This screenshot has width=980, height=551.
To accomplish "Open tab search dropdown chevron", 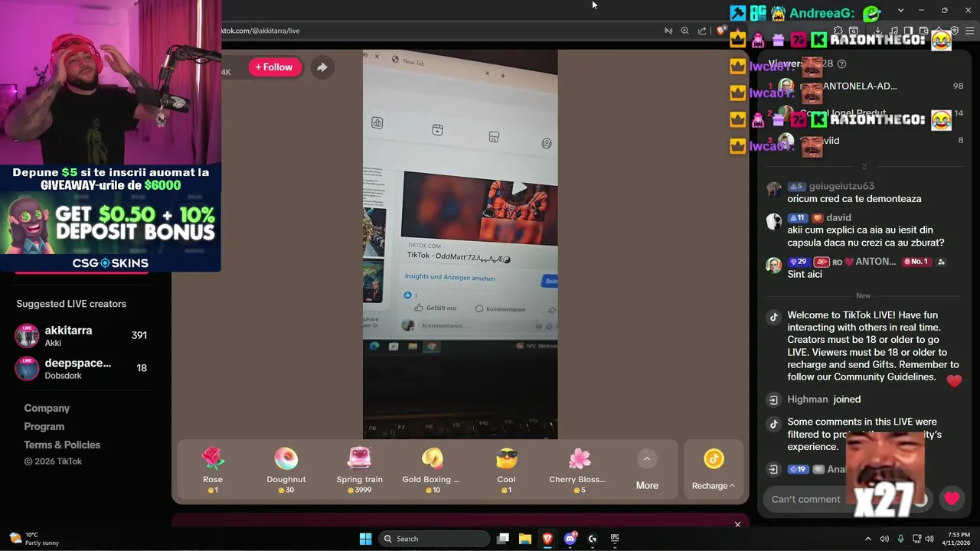I will click(900, 10).
